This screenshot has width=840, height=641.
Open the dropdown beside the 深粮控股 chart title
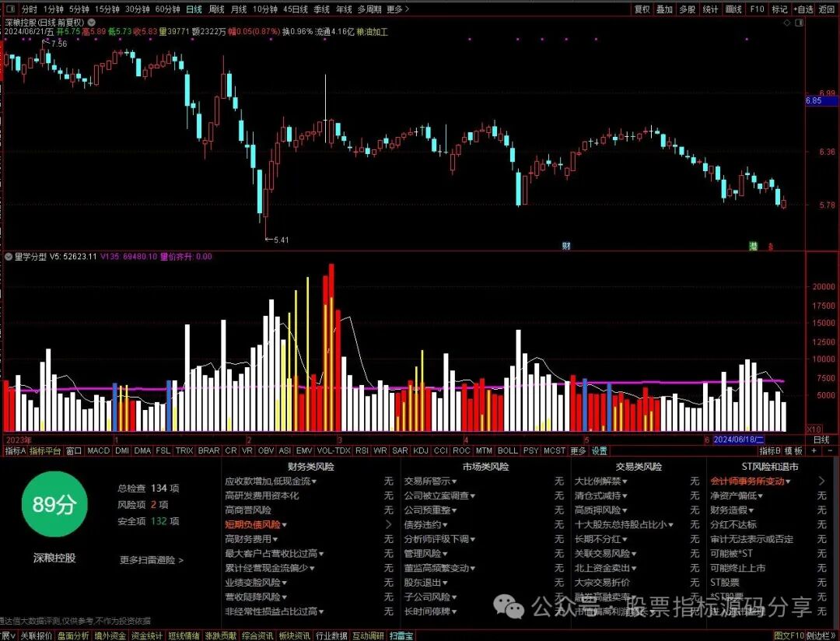(x=92, y=23)
